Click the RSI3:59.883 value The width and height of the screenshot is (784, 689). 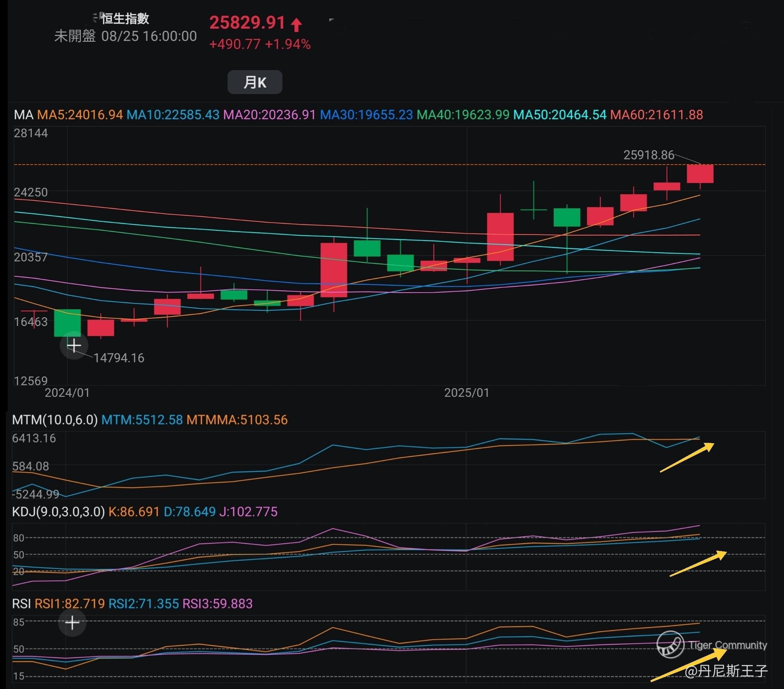pos(217,604)
